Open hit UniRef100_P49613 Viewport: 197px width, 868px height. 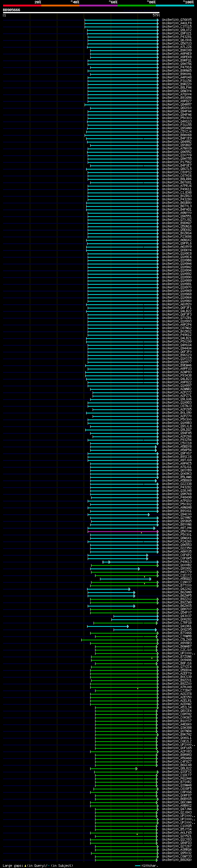click(177, 562)
